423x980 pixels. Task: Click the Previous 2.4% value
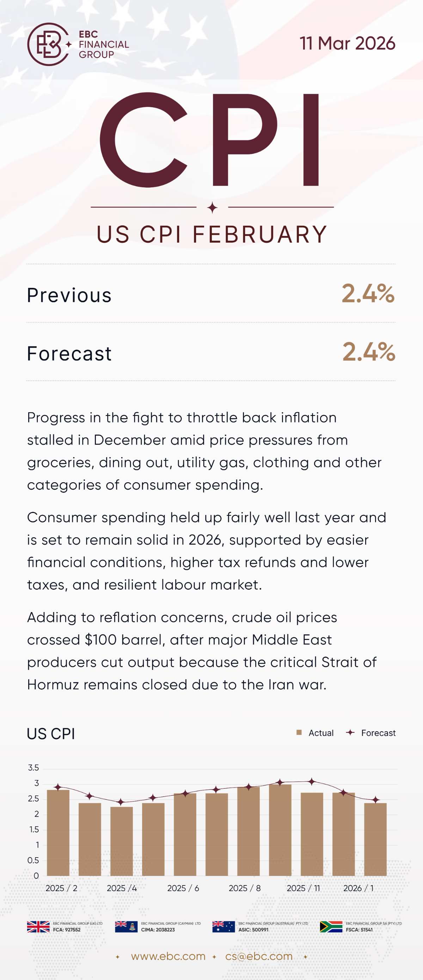(368, 294)
